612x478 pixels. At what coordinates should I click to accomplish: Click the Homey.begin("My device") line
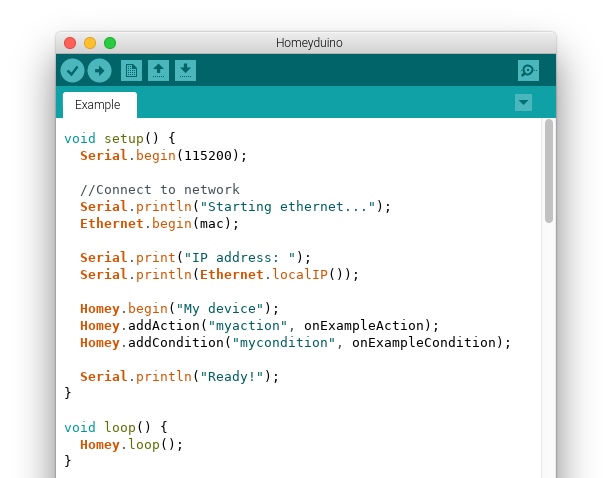point(180,309)
